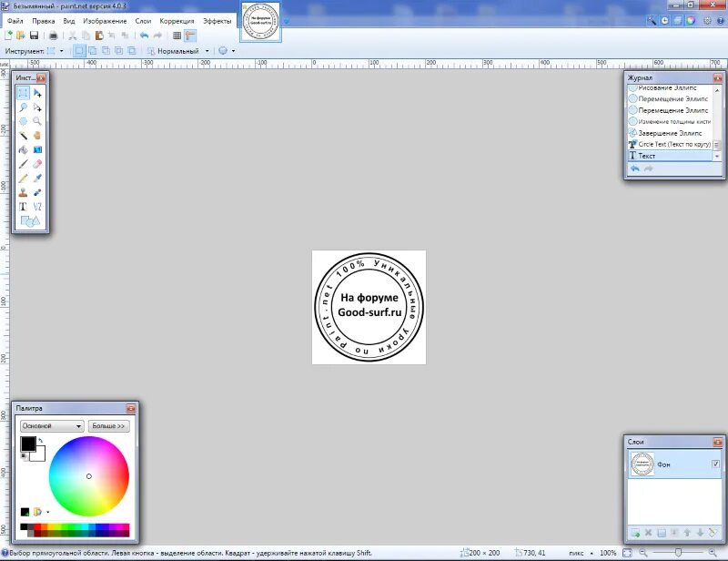
Task: Toggle pixel grid display
Action: [177, 36]
